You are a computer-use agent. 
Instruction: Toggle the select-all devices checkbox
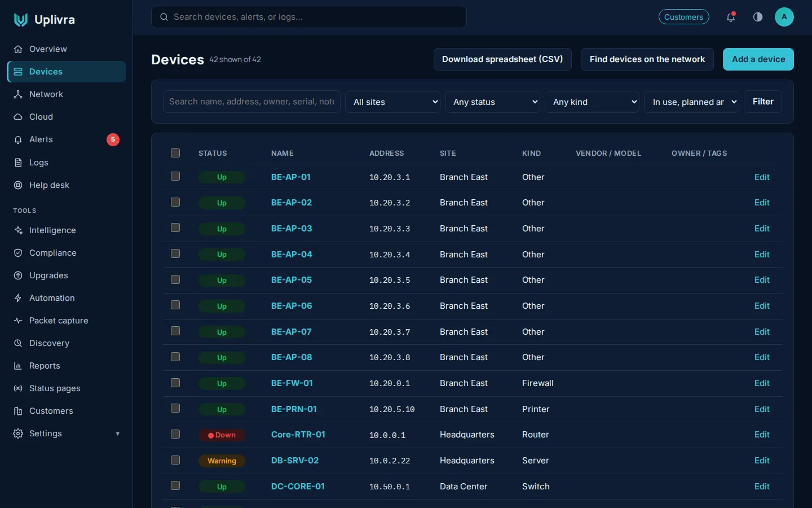point(175,153)
